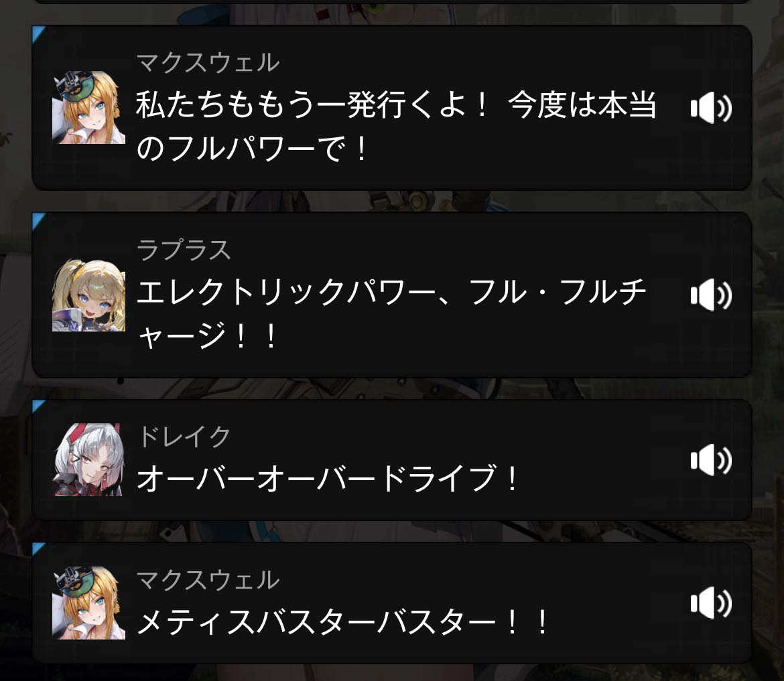Click マクスウェル's avatar beside メティスバスター line
Image resolution: width=784 pixels, height=681 pixels.
88,603
